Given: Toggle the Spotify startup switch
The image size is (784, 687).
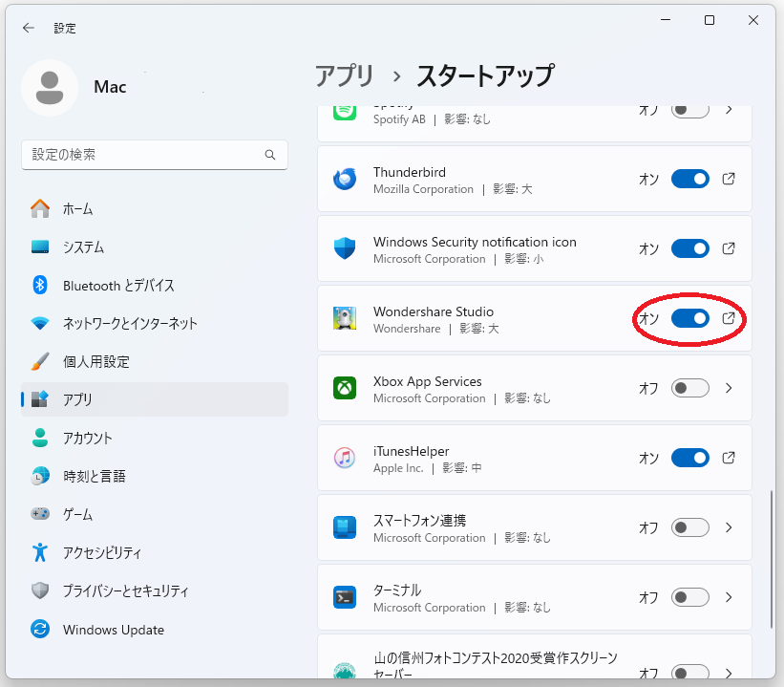Looking at the screenshot, I should 690,110.
